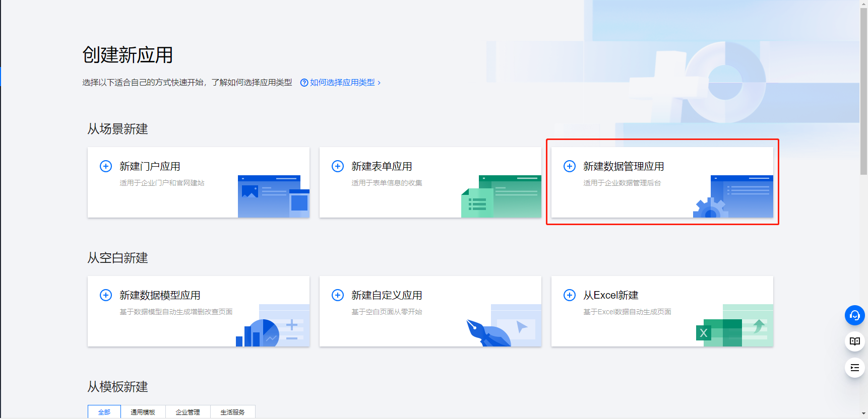This screenshot has width=868, height=419.
Task: Select 从Excel新建 title
Action: (611, 295)
